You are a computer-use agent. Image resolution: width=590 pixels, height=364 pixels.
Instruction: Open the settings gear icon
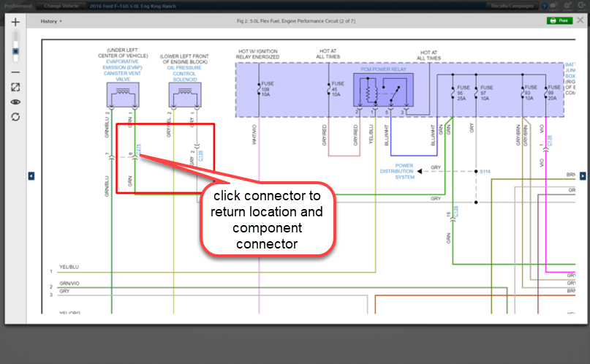pos(567,6)
